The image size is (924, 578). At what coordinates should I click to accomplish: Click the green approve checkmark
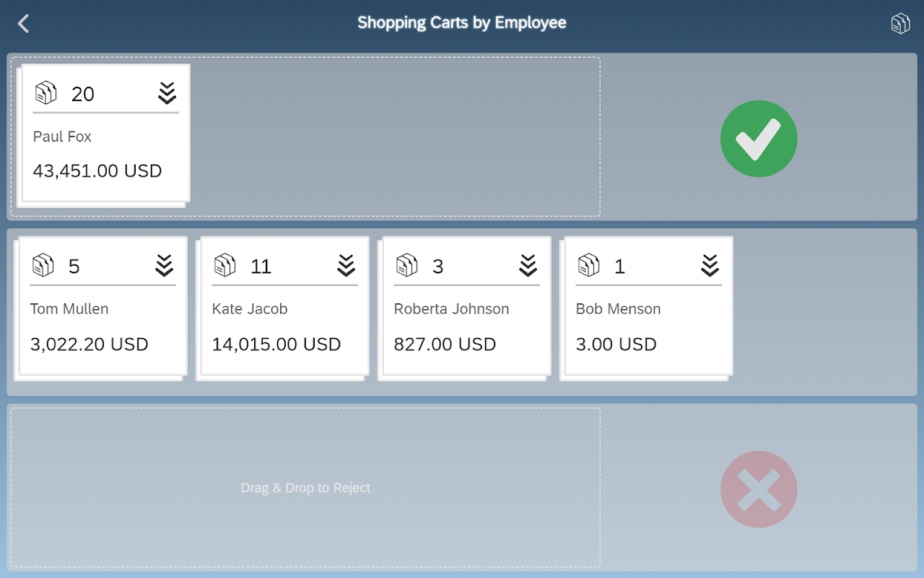[759, 139]
